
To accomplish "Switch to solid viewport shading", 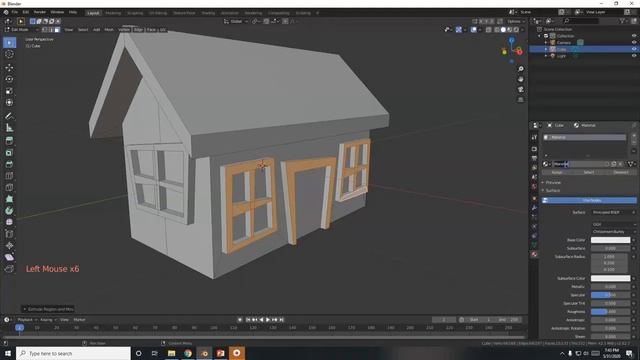I will coord(503,30).
